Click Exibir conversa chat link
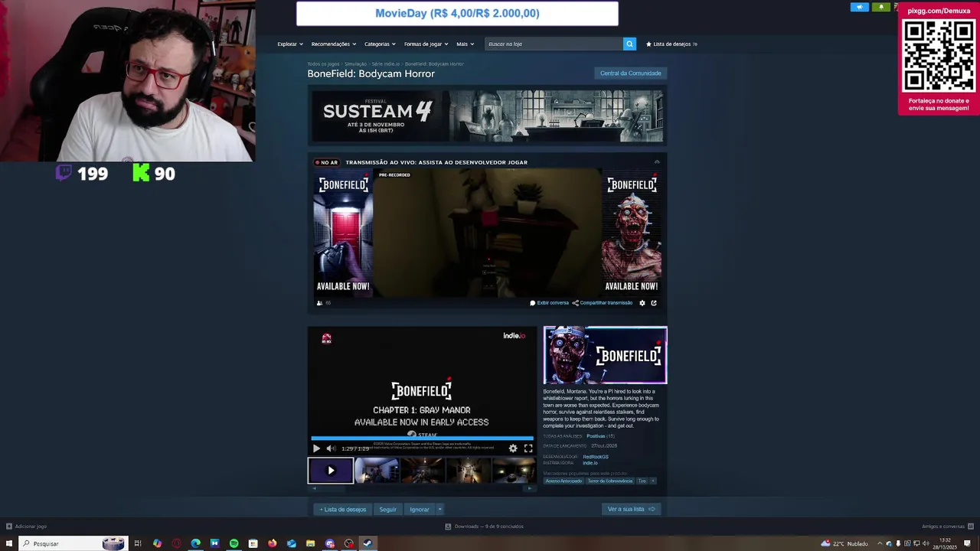 (550, 303)
